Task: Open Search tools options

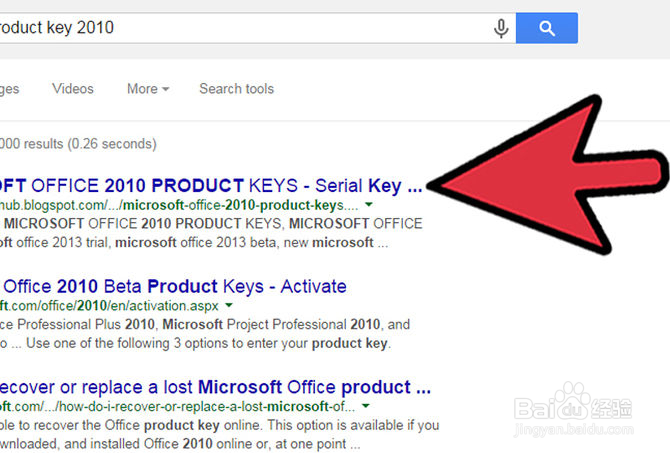Action: 236,89
